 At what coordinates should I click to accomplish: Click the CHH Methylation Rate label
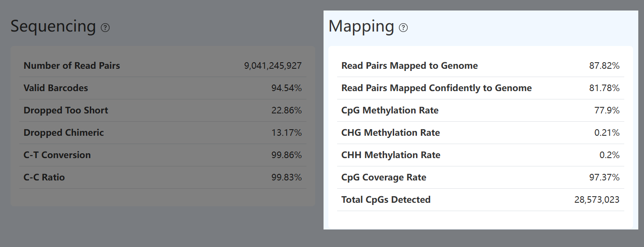[391, 155]
